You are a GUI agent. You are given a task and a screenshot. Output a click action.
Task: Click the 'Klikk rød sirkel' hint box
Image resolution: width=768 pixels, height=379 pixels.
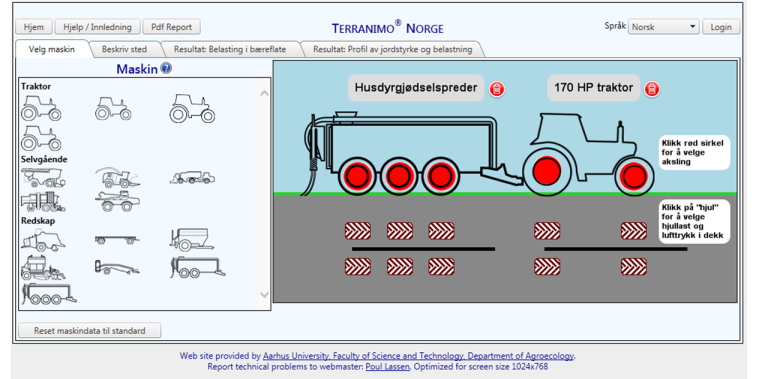pos(694,152)
